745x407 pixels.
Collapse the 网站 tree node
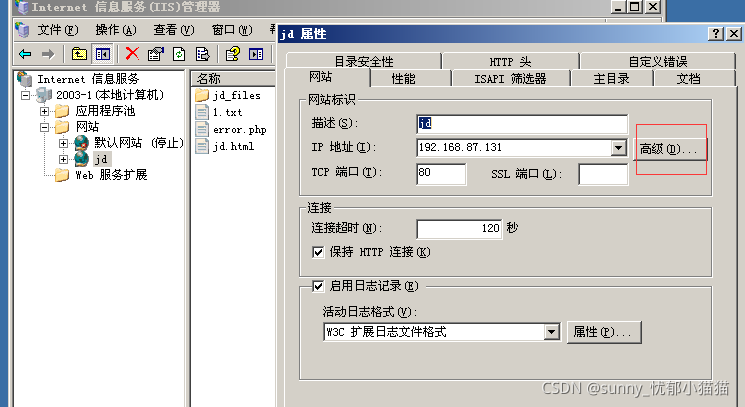click(44, 127)
